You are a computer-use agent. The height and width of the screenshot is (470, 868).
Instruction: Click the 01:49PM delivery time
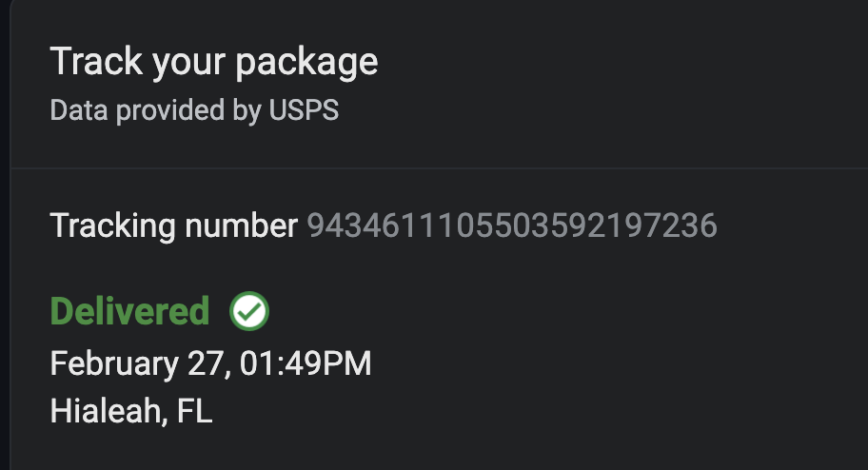[306, 363]
